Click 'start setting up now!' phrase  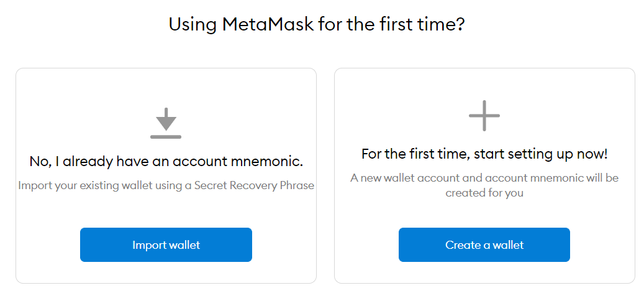click(x=540, y=154)
